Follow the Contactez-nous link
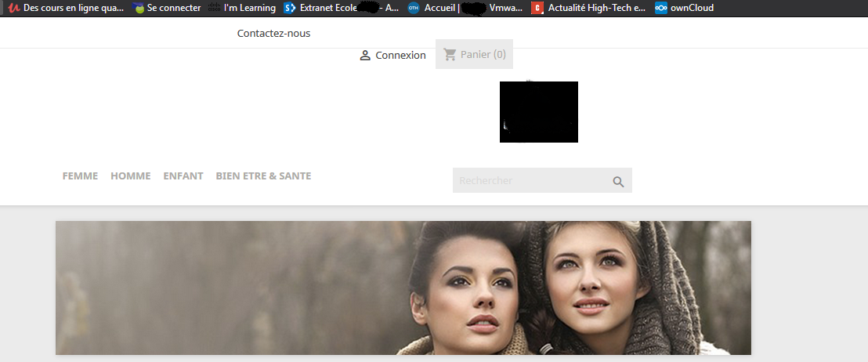Screen dimensions: 868x362 tap(274, 33)
